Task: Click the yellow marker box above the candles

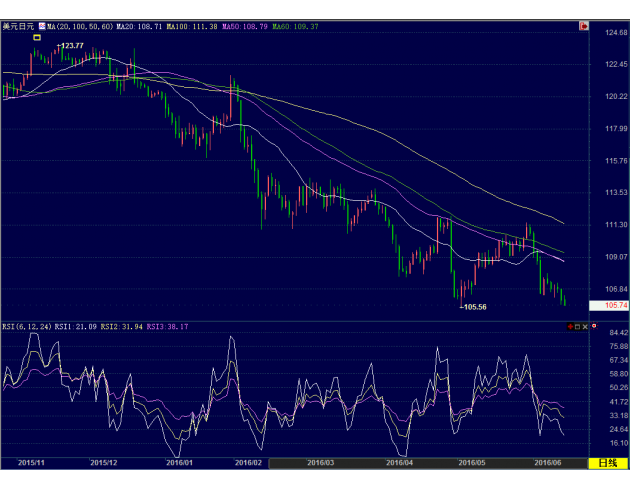Action: pyautogui.click(x=37, y=38)
